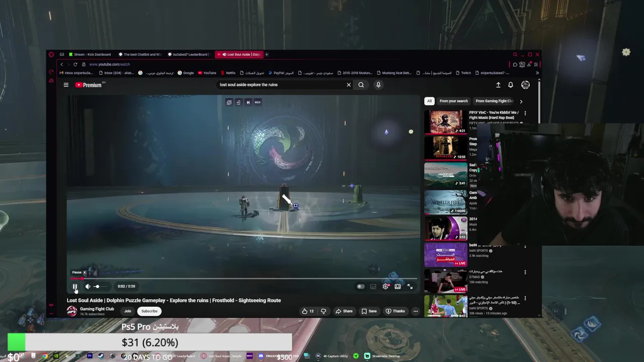Open options for the 1-10 match summary video
The image size is (644, 362).
coord(525,299)
